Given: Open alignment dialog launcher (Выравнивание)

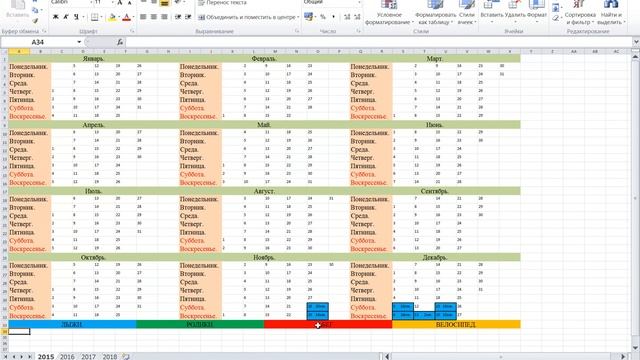Looking at the screenshot, I should coord(297,31).
